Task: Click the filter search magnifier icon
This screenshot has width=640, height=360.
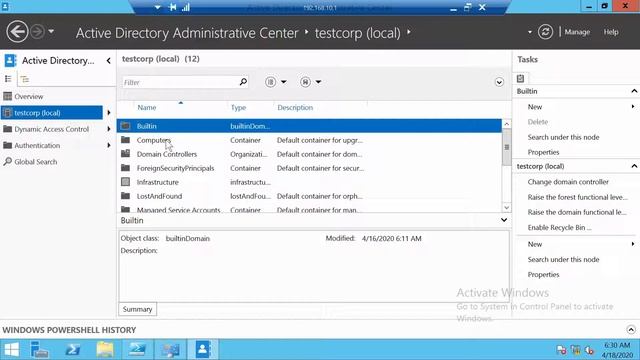Action: [243, 82]
